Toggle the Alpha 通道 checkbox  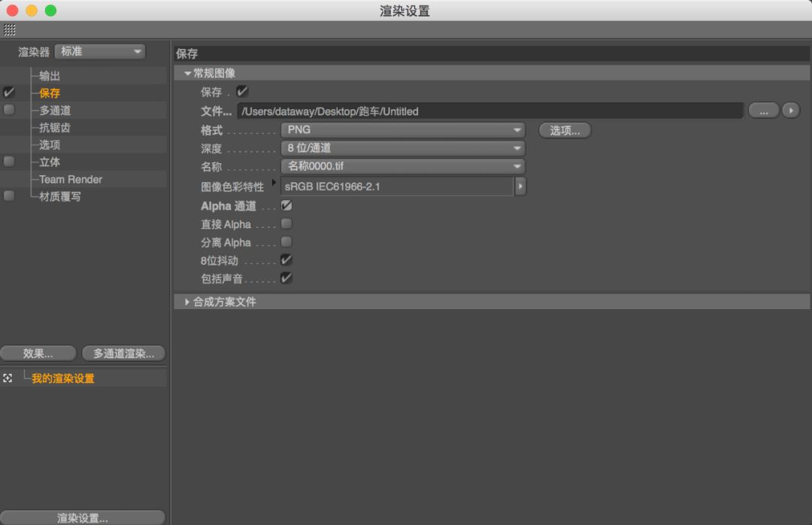pos(286,206)
